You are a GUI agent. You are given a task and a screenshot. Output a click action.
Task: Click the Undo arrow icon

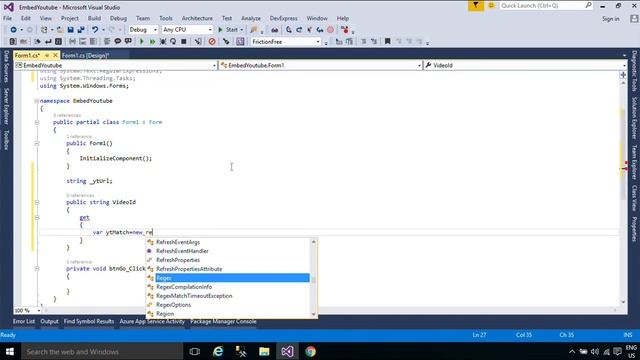95,30
